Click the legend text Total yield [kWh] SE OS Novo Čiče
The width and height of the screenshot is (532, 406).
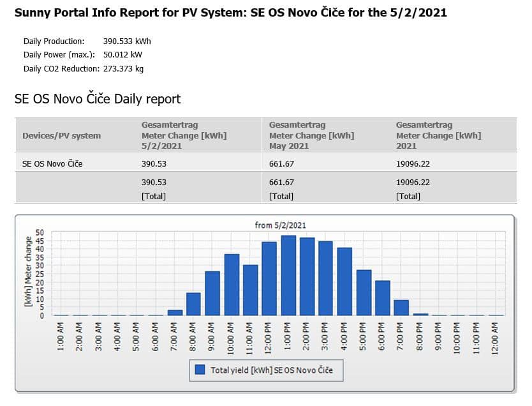click(272, 370)
